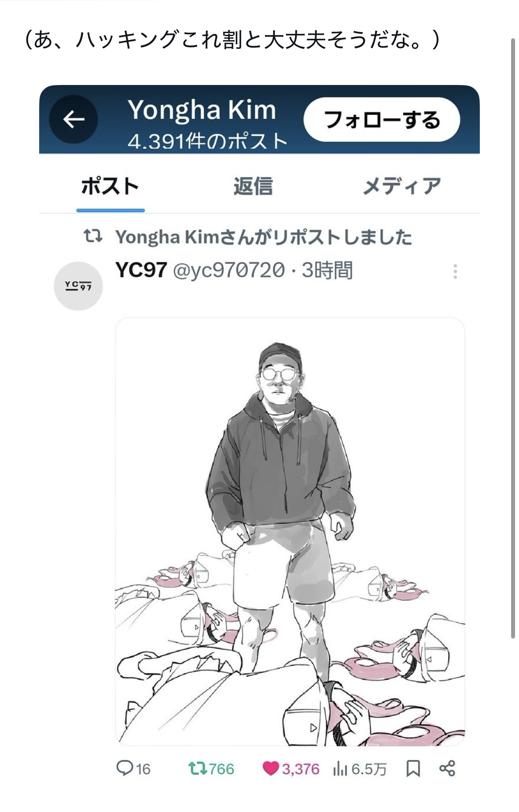Click the フォローする follow button
519x812 pixels.
pyautogui.click(x=382, y=120)
